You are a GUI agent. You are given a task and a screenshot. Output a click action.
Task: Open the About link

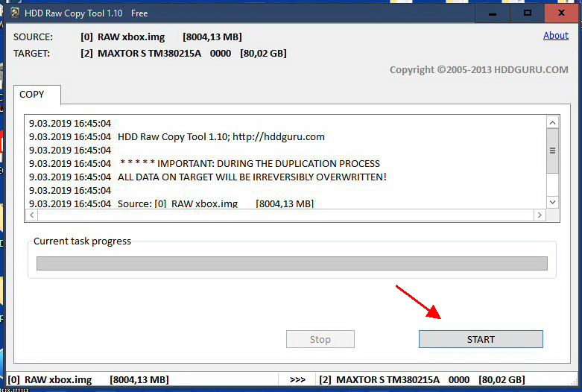click(556, 36)
